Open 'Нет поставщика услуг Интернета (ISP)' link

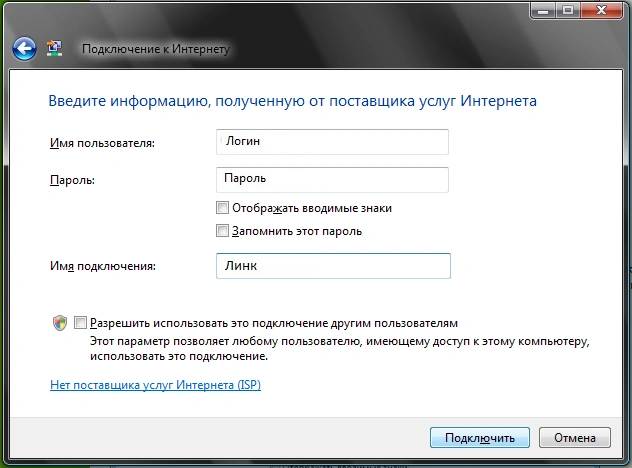tap(155, 385)
